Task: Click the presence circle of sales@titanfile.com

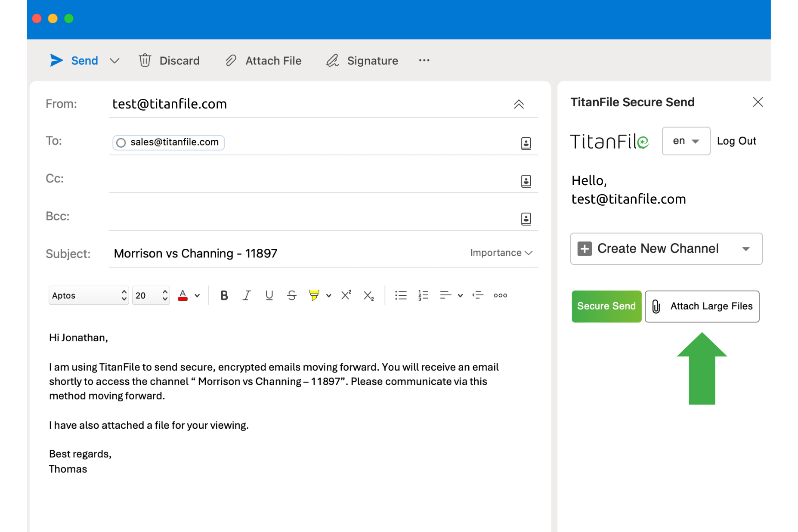Action: click(x=121, y=142)
